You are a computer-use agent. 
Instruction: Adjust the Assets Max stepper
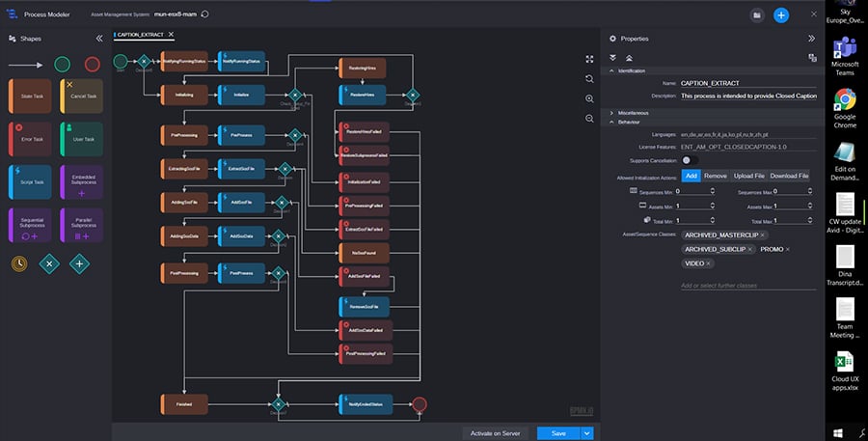coord(809,207)
